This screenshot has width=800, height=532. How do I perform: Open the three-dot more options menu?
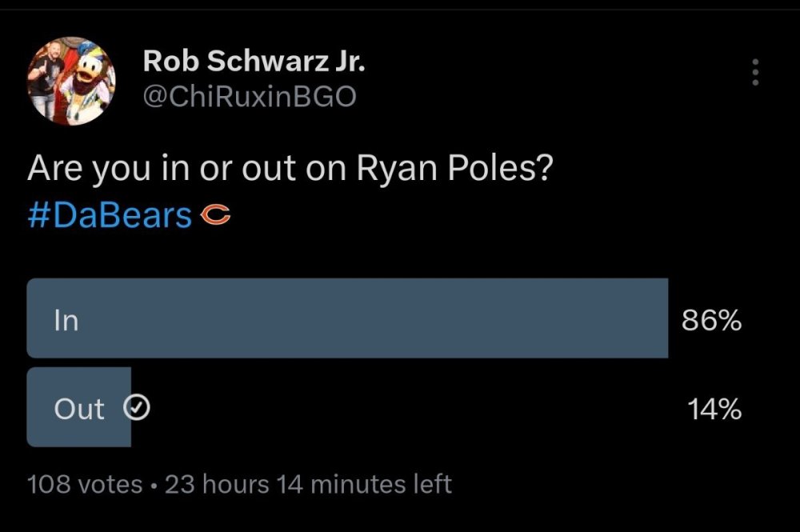[754, 73]
